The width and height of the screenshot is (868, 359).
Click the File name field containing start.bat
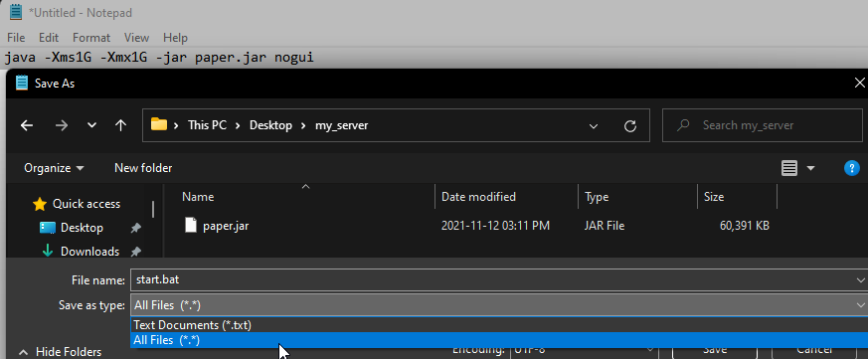[493, 279]
